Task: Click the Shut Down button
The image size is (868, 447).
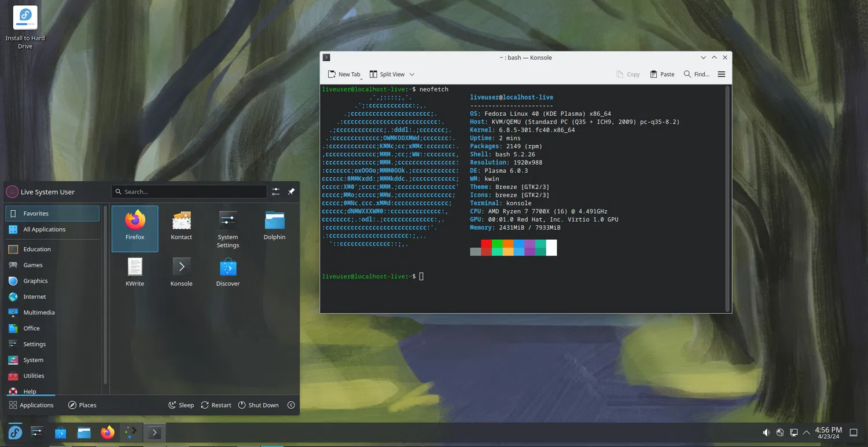Action: coord(259,405)
